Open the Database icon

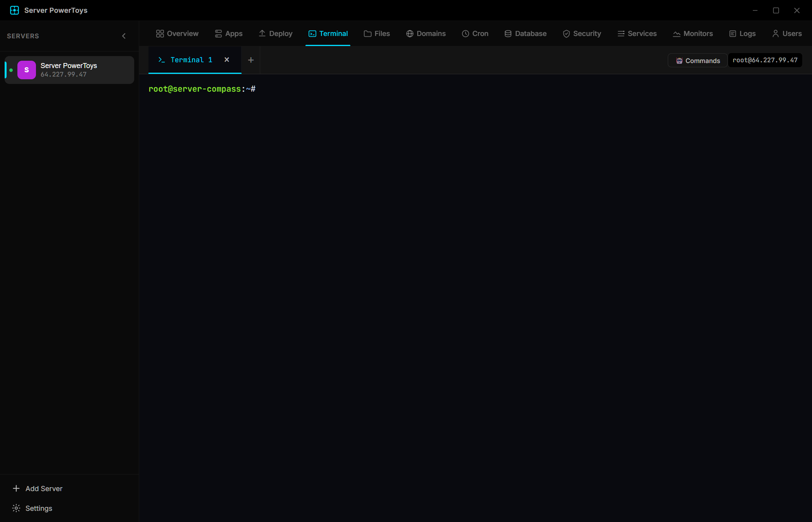coord(507,34)
